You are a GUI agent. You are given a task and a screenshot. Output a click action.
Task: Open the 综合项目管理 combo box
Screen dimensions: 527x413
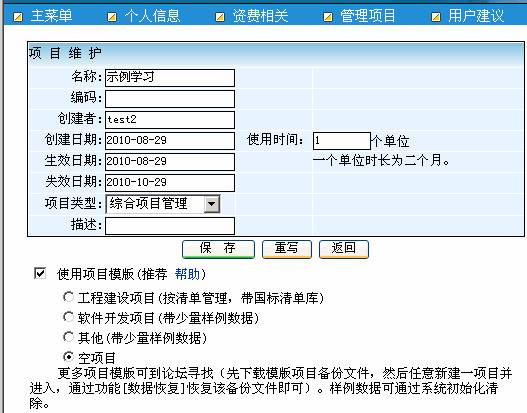[x=163, y=204]
